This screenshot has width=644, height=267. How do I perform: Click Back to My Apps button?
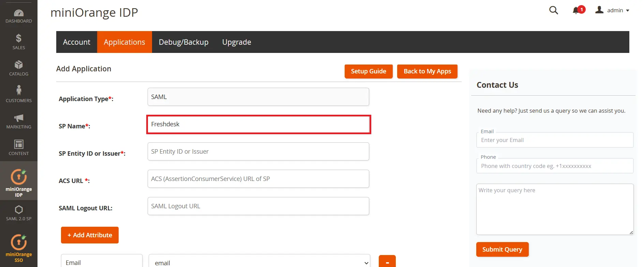(427, 71)
